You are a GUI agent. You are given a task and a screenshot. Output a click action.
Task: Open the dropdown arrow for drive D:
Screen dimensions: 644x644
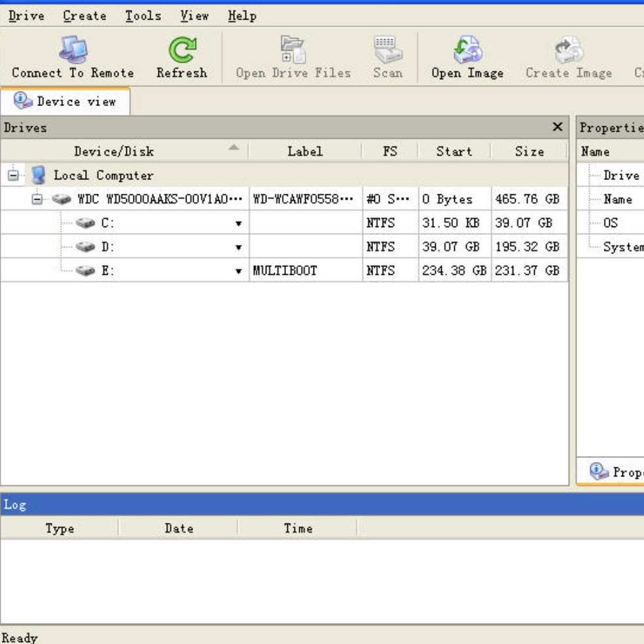pyautogui.click(x=238, y=247)
